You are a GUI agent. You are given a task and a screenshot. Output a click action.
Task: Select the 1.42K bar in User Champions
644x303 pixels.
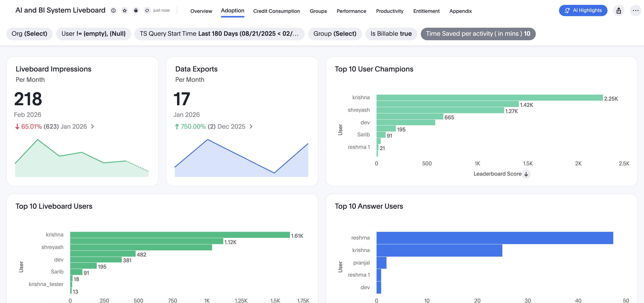[447, 104]
